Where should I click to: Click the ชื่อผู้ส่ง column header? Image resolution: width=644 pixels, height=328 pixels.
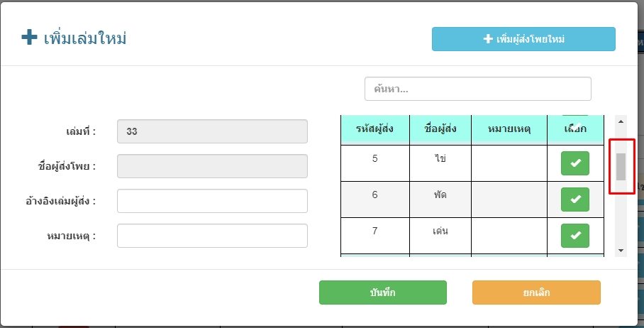[x=440, y=129]
